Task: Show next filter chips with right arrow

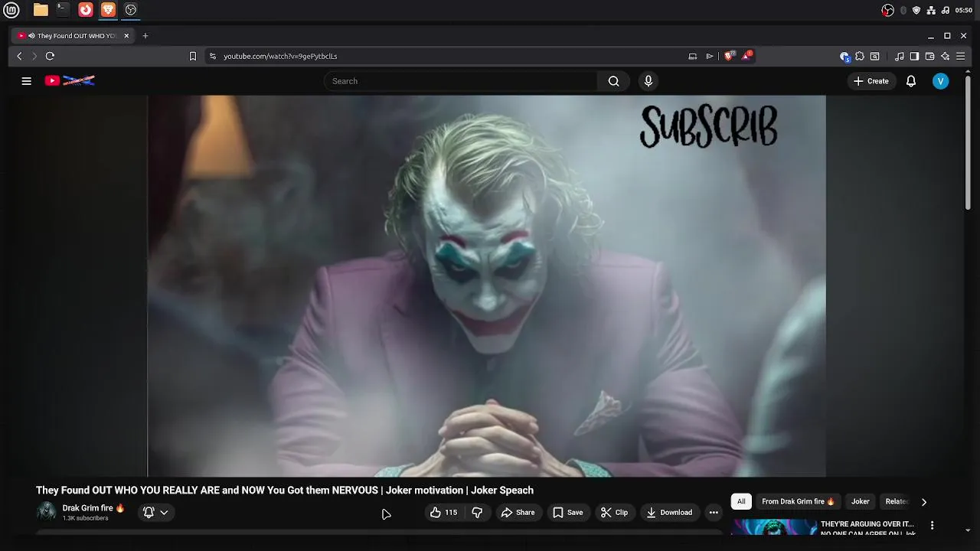Action: tap(924, 502)
